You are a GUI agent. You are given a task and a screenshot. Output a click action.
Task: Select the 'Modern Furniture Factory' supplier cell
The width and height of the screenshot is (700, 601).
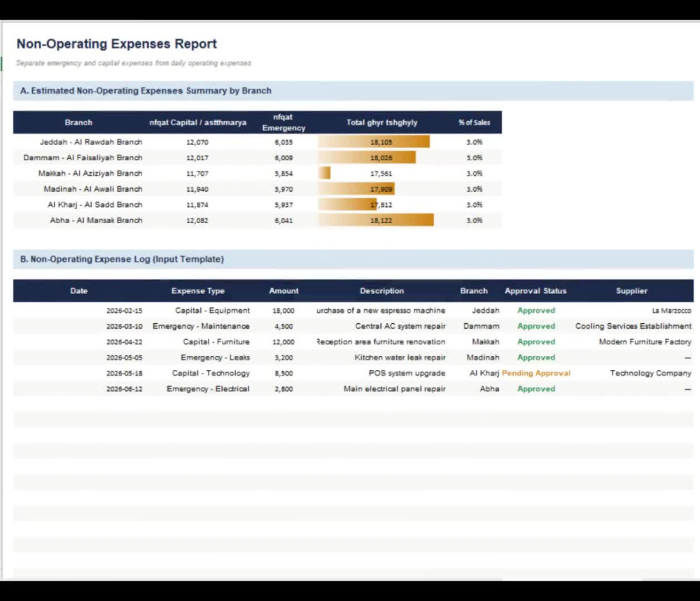point(645,341)
